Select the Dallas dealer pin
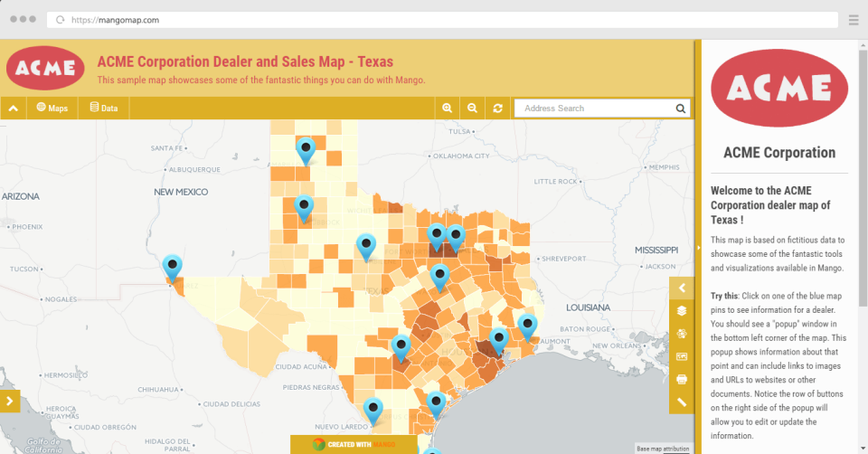 point(456,239)
